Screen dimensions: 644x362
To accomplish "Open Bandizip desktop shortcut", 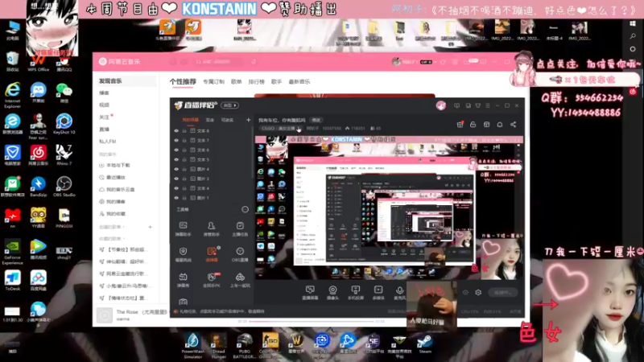I will click(x=38, y=187).
